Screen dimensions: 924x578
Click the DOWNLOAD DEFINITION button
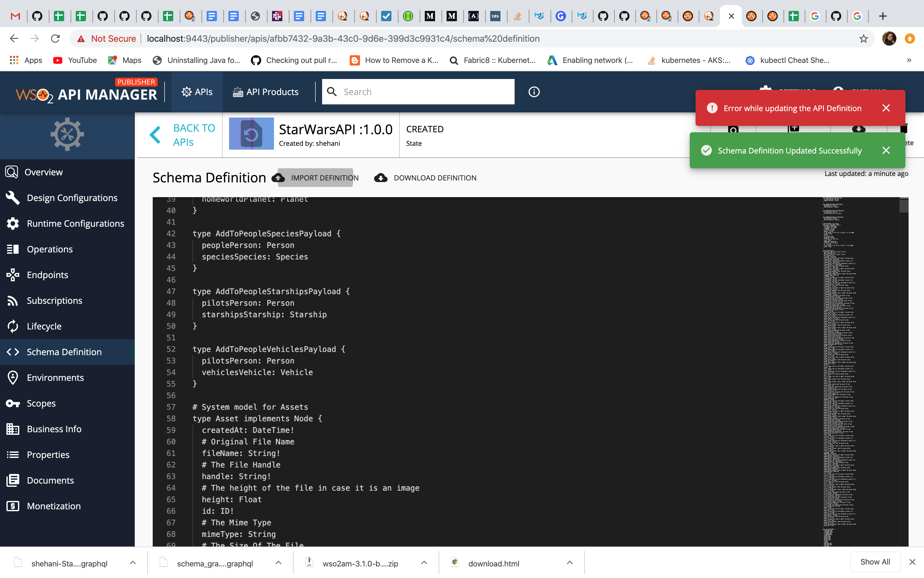point(425,178)
